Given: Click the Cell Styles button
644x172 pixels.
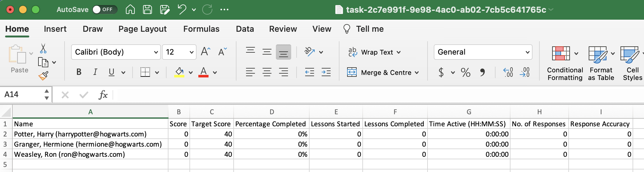Looking at the screenshot, I should click(x=632, y=63).
